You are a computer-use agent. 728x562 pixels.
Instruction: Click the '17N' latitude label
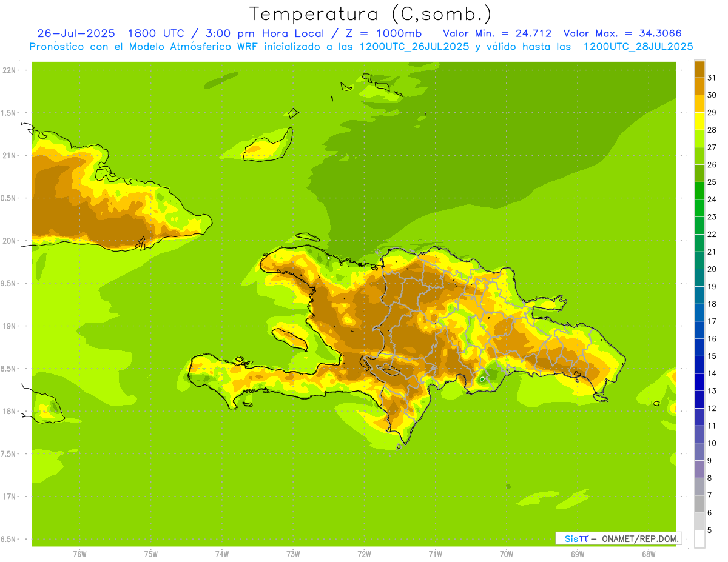[x=9, y=497]
